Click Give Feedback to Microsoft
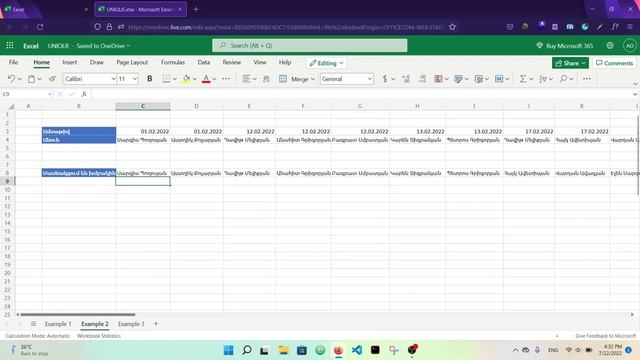This screenshot has height=360, width=640. point(606,336)
